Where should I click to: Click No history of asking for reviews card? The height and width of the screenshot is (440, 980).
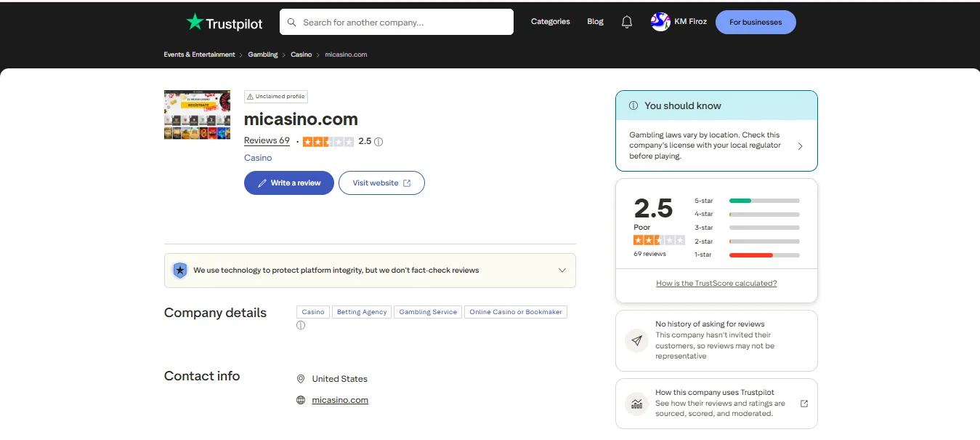716,340
